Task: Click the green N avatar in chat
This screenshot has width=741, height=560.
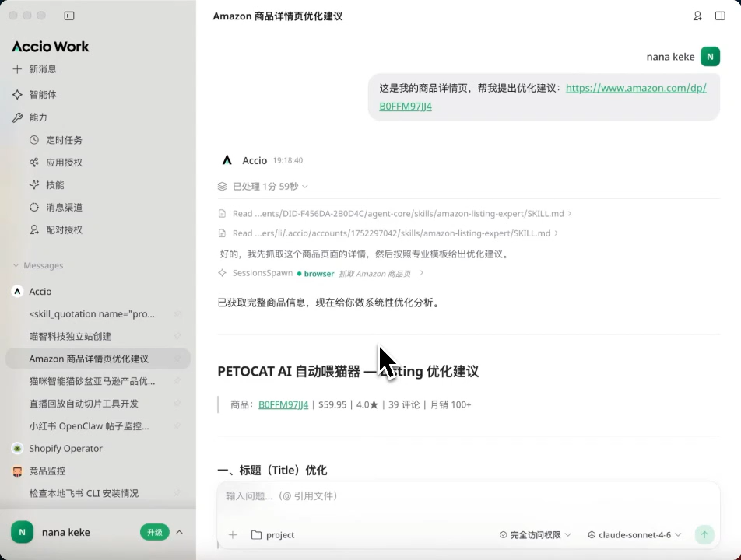Action: [x=710, y=57]
